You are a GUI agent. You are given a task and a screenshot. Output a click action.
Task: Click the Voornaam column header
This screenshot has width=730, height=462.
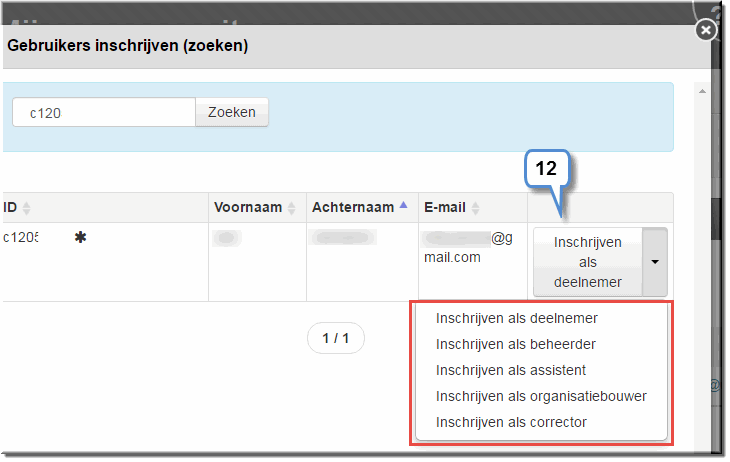coord(257,208)
